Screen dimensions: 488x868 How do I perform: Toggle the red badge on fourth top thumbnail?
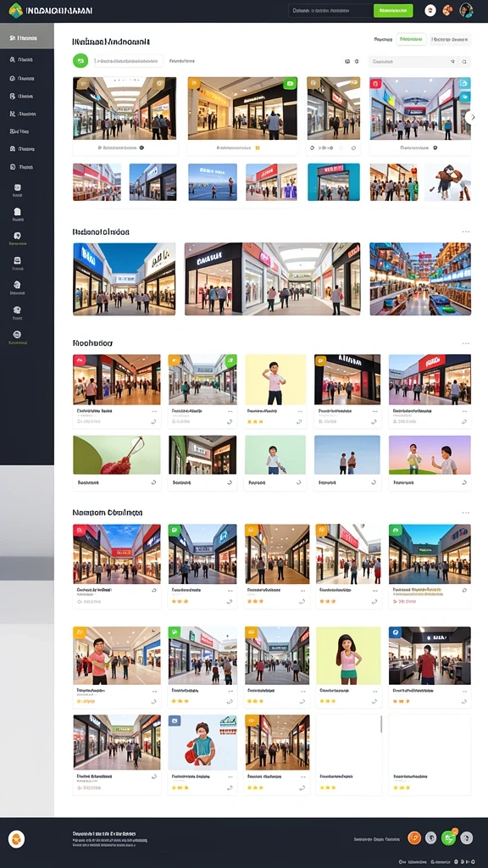pos(375,84)
